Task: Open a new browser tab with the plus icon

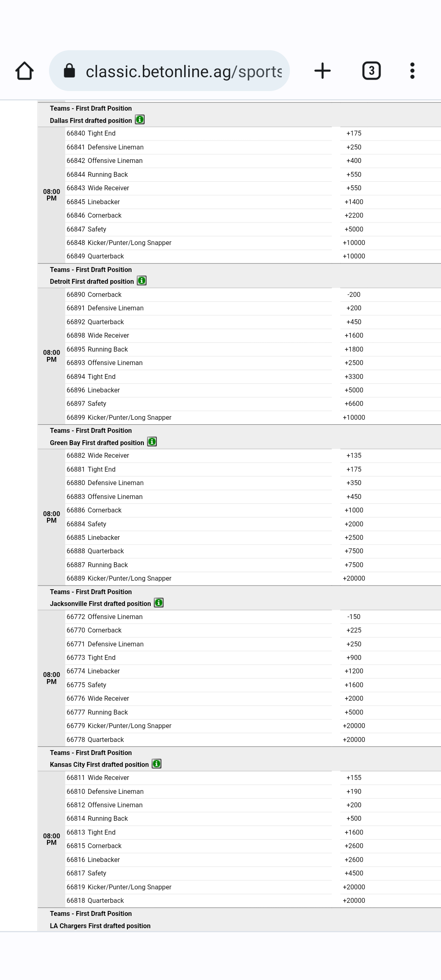Action: [322, 70]
